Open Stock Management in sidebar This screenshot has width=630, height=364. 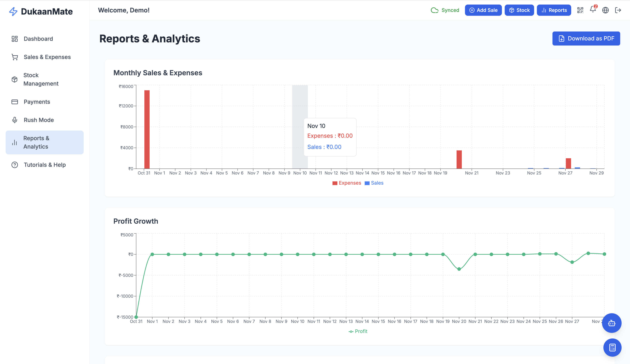coord(41,79)
